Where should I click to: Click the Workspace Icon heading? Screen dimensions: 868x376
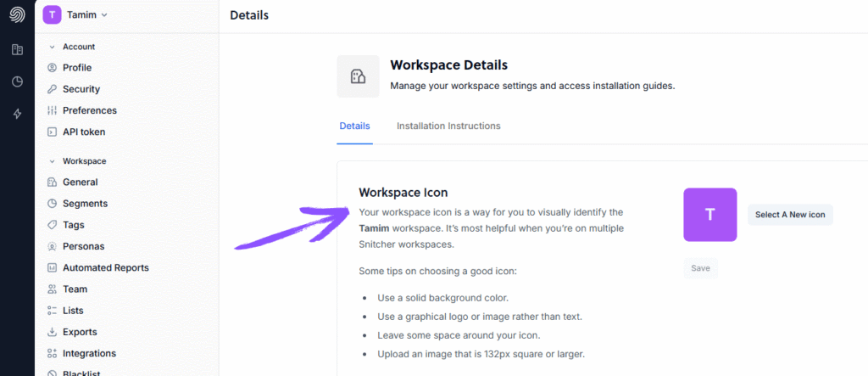point(403,193)
